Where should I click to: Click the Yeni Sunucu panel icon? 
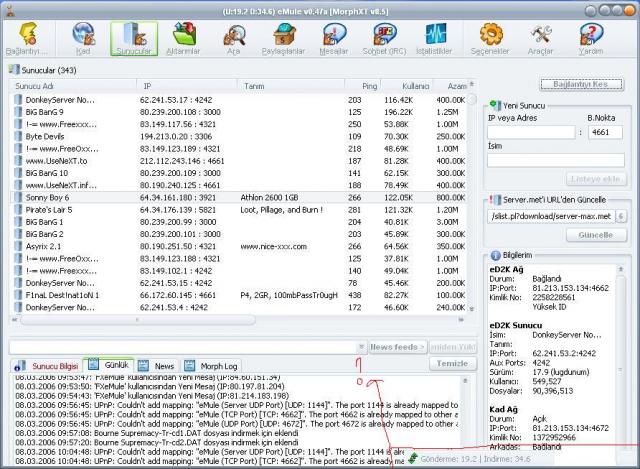495,105
